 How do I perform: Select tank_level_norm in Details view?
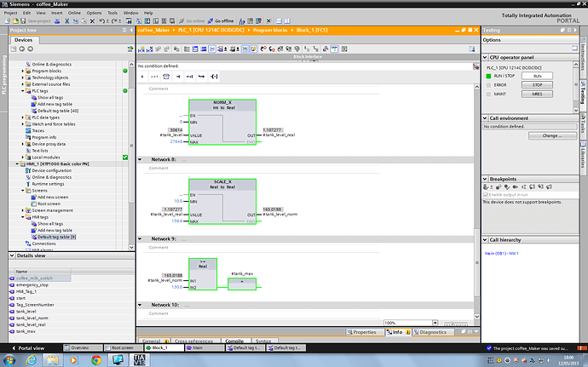click(x=32, y=318)
